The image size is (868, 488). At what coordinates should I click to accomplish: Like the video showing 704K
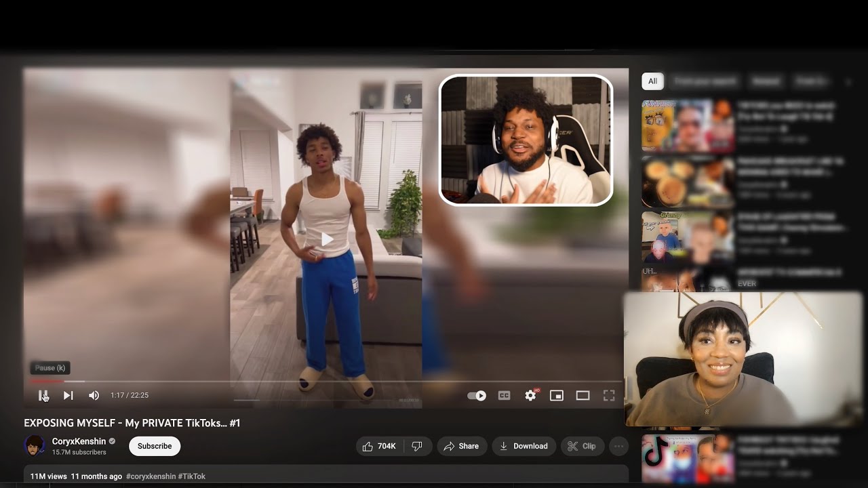coord(380,446)
